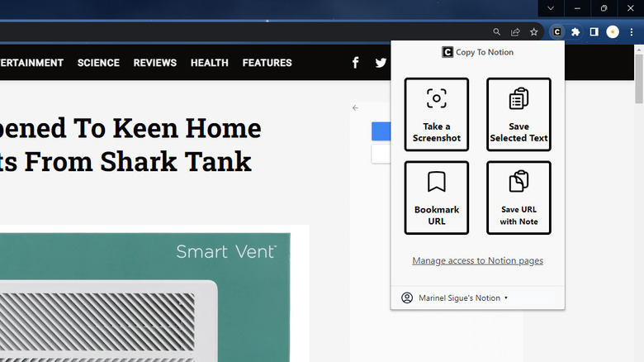Open the Chrome extensions puzzle icon
644x362 pixels.
click(x=575, y=31)
